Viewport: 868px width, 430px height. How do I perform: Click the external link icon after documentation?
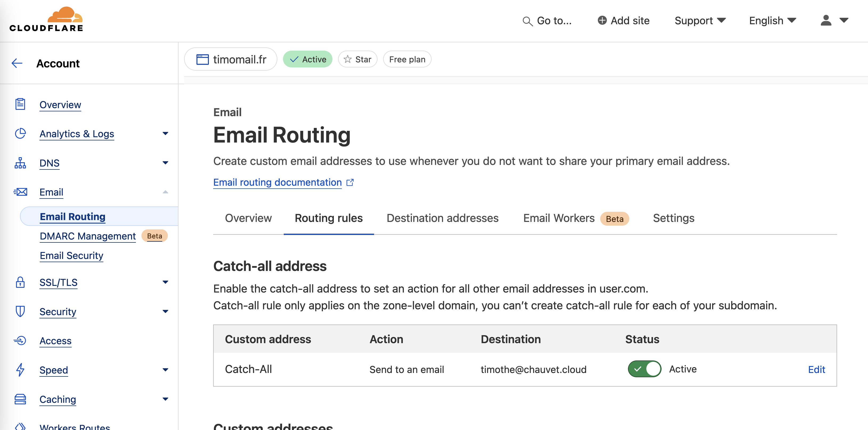click(350, 182)
